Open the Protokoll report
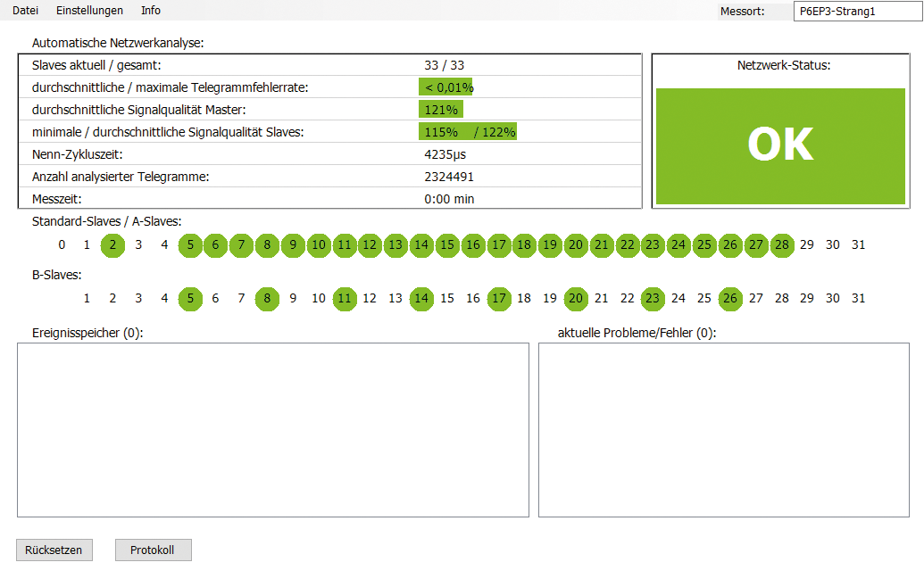This screenshot has width=924, height=579. (x=153, y=550)
